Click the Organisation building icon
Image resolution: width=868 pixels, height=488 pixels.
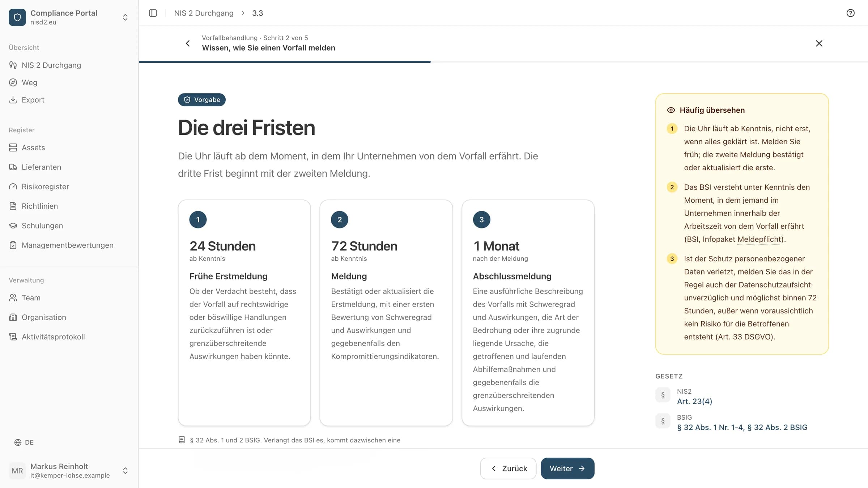click(13, 317)
